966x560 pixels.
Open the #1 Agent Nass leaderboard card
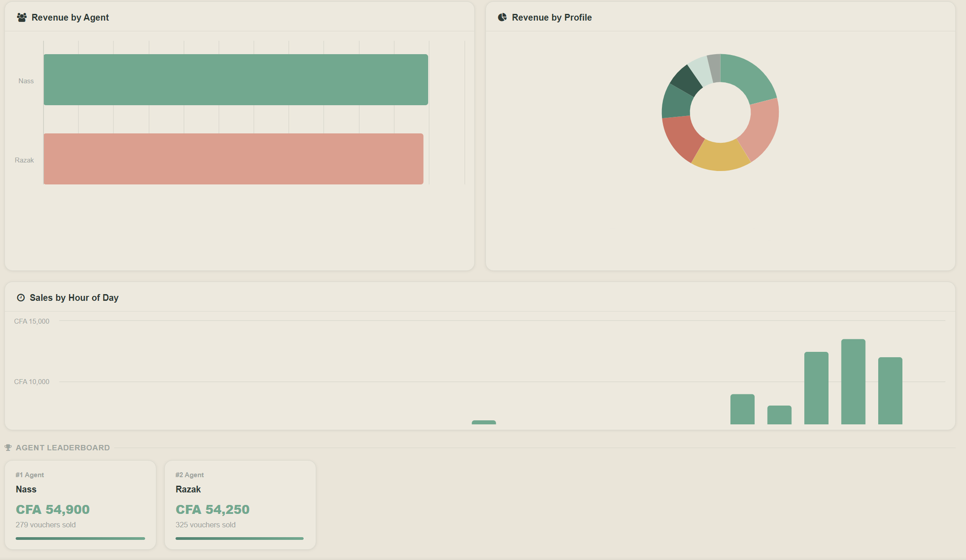point(80,505)
